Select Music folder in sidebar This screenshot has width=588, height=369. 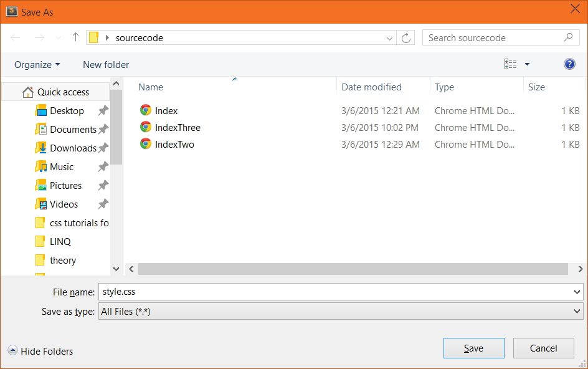point(61,167)
